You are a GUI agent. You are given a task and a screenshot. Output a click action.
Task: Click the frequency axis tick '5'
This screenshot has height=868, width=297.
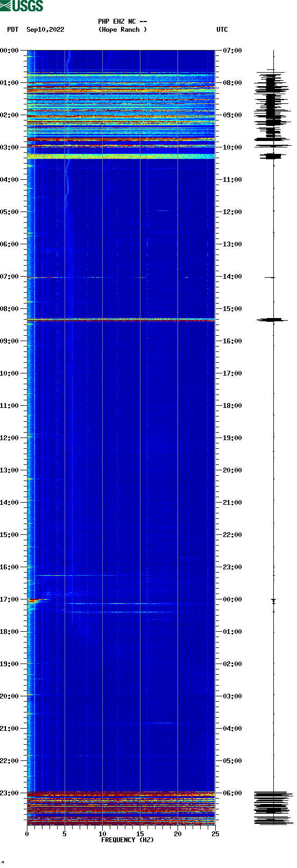(x=65, y=834)
